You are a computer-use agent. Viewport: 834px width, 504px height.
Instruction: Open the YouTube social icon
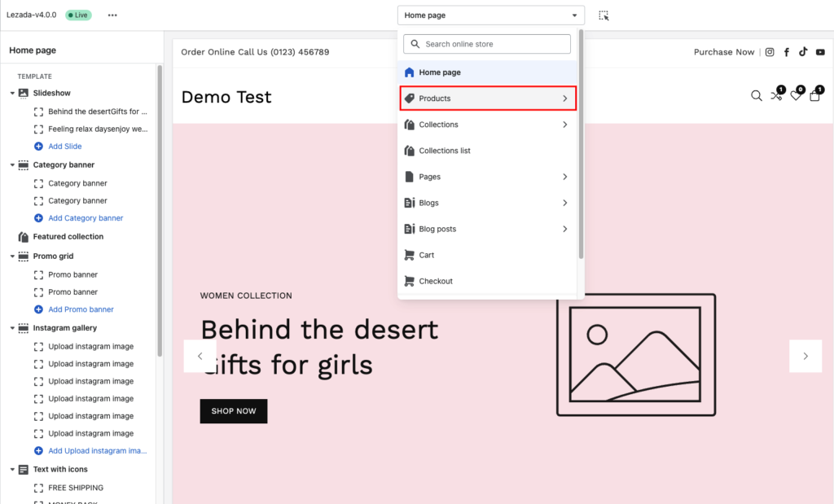tap(820, 52)
